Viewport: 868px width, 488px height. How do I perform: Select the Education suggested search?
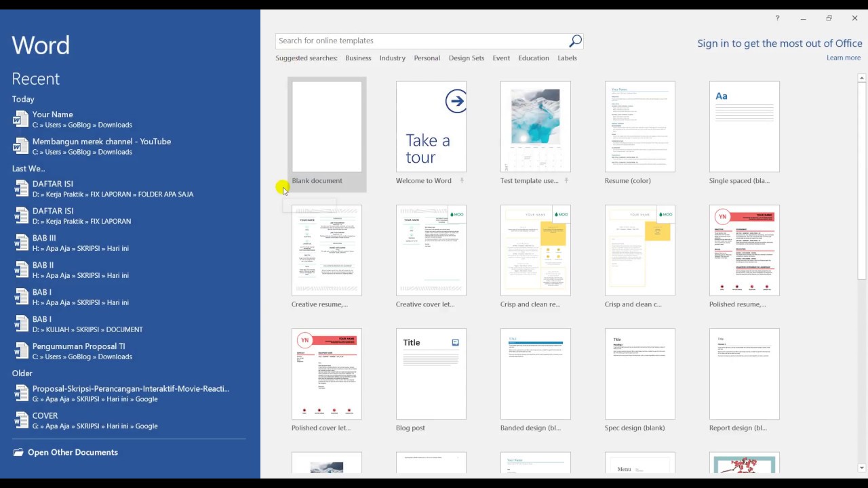(534, 58)
